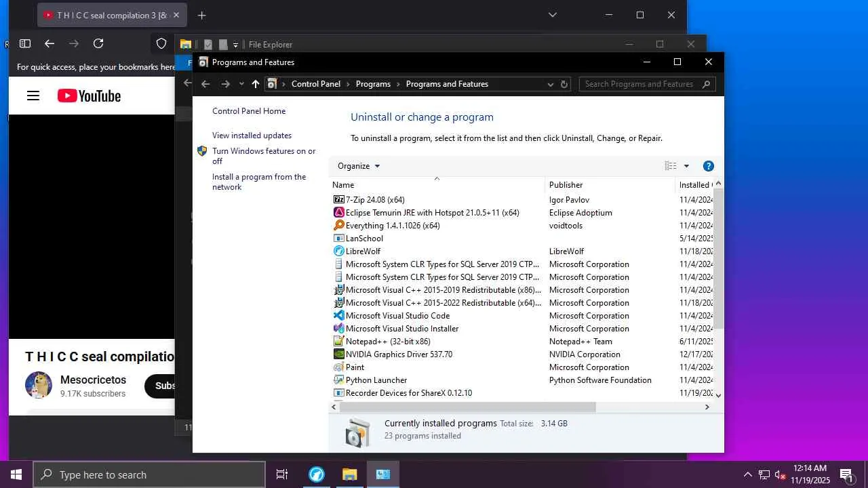The width and height of the screenshot is (868, 488).
Task: Open the recent locations dropdown arrow
Action: [x=241, y=84]
